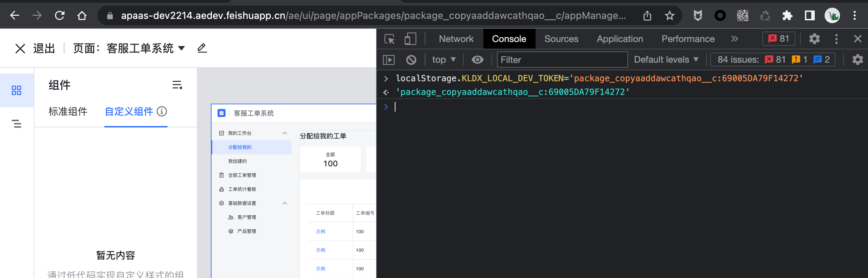Click the browser forward arrow
This screenshot has height=278, width=868.
pos(37,15)
